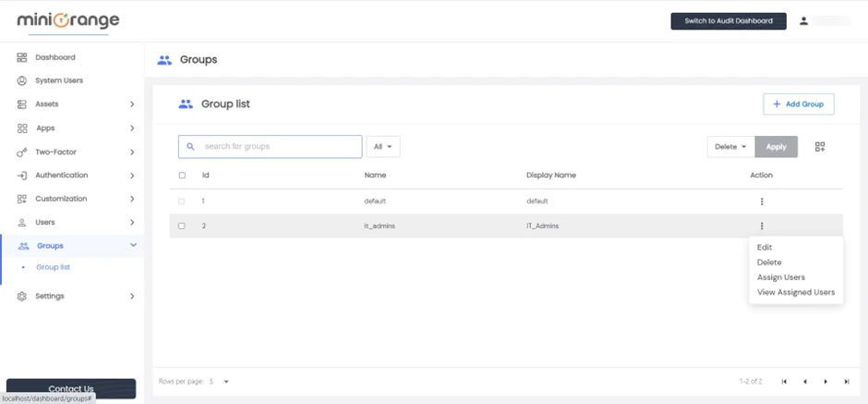Open the rows per page dropdown
This screenshot has height=404, width=868.
pyautogui.click(x=219, y=381)
